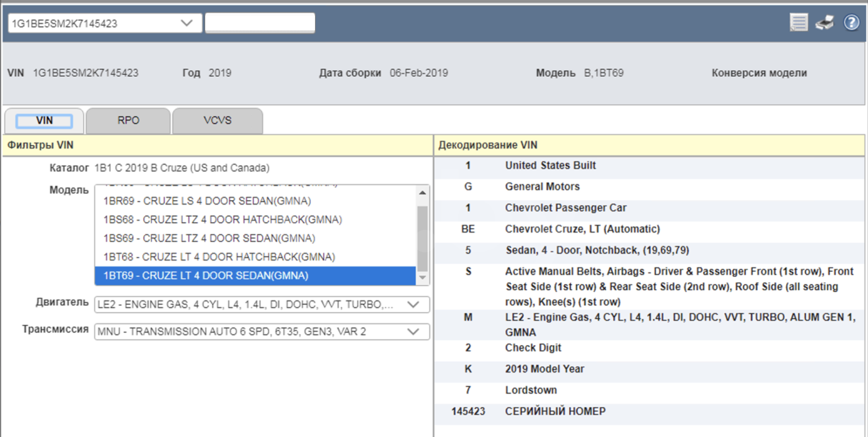Screen dimensions: 868x437
Task: Open help via question mark icon
Action: (851, 23)
